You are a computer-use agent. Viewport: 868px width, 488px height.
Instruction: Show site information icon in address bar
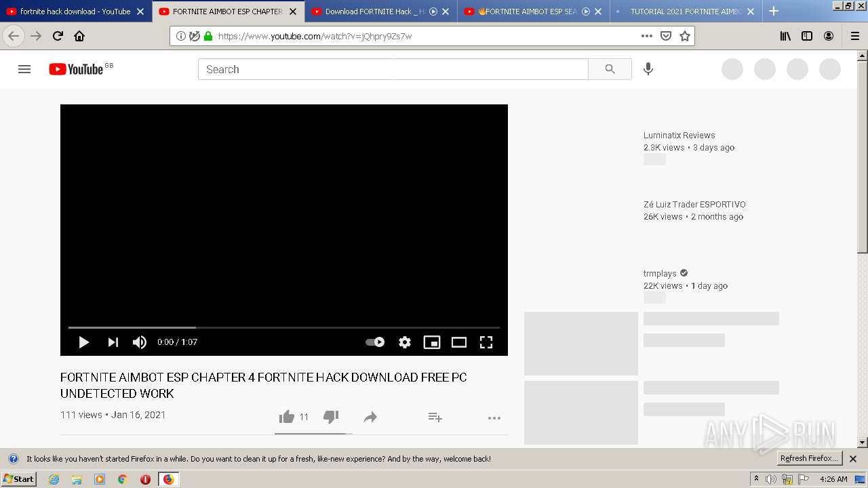[x=181, y=37]
